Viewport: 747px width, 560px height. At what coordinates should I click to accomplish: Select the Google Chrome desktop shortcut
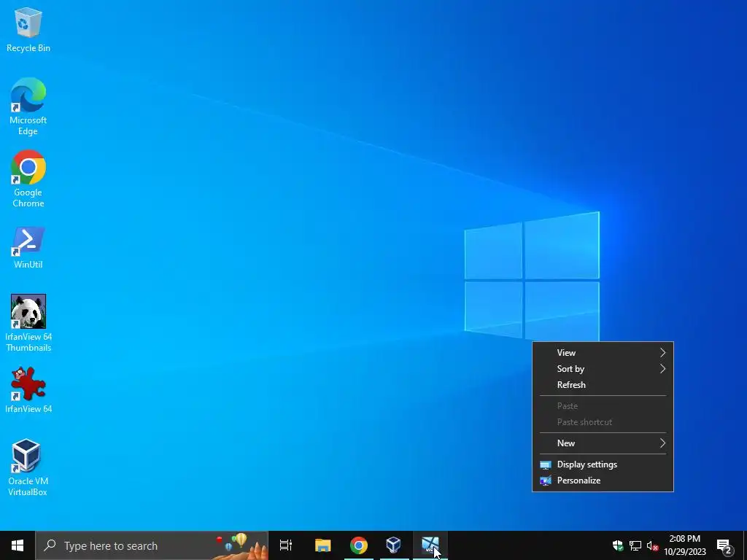(x=28, y=179)
